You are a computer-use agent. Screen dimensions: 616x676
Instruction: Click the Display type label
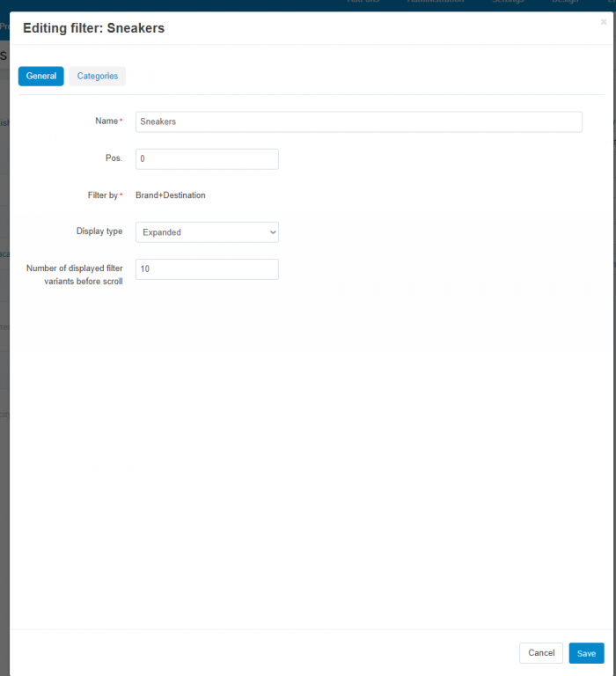(99, 231)
